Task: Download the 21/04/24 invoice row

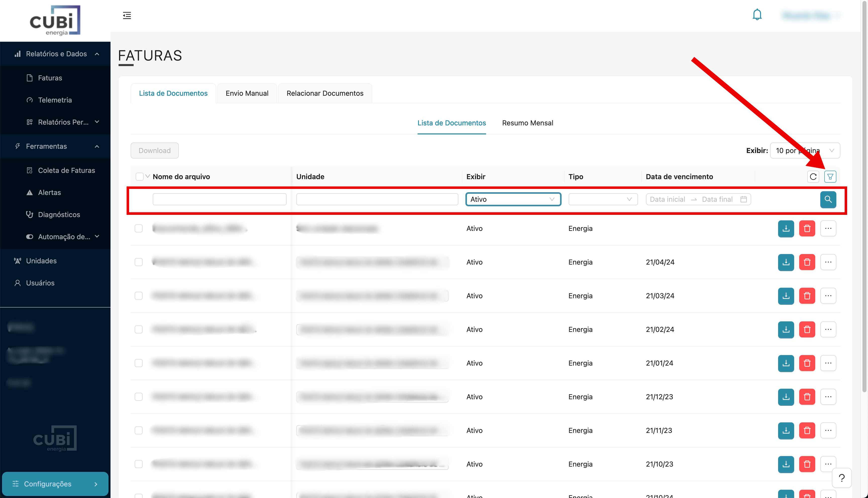Action: point(786,262)
